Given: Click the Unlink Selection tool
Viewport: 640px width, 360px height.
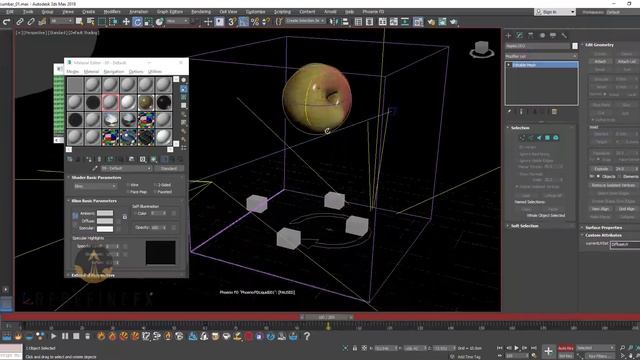Looking at the screenshot, I should tap(31, 22).
